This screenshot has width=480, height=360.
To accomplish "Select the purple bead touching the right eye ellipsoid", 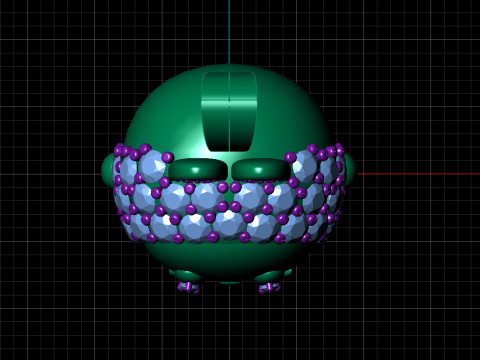I will pos(290,157).
